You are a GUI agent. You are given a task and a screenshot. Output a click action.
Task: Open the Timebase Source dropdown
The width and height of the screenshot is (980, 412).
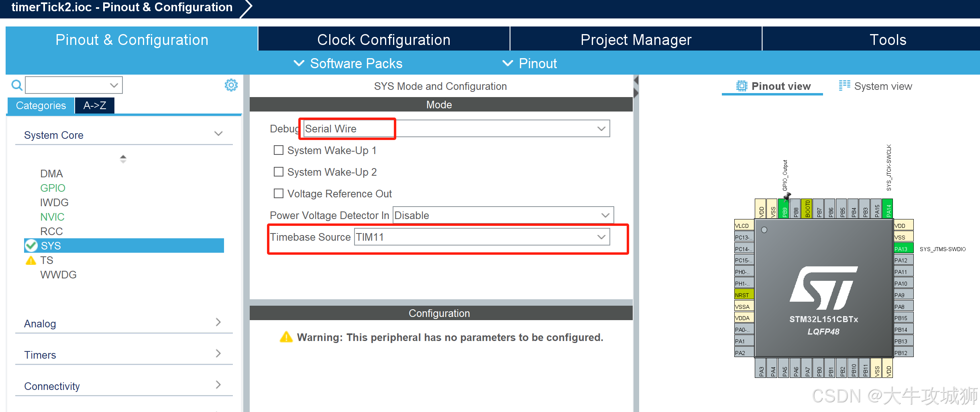point(482,237)
